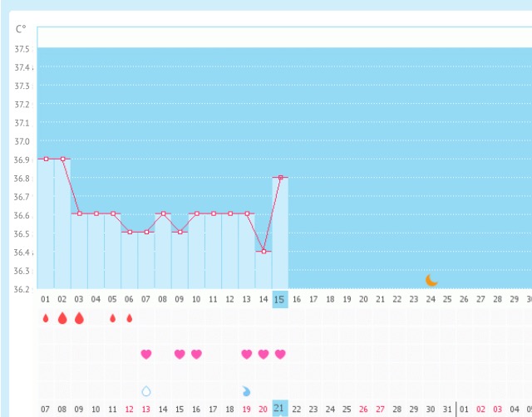Select the 36.9 temperature point on day 01
This screenshot has width=532, height=417.
tap(46, 159)
